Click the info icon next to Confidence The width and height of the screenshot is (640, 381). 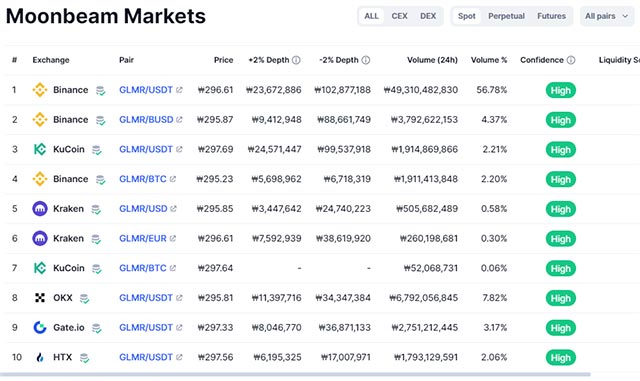tap(571, 60)
